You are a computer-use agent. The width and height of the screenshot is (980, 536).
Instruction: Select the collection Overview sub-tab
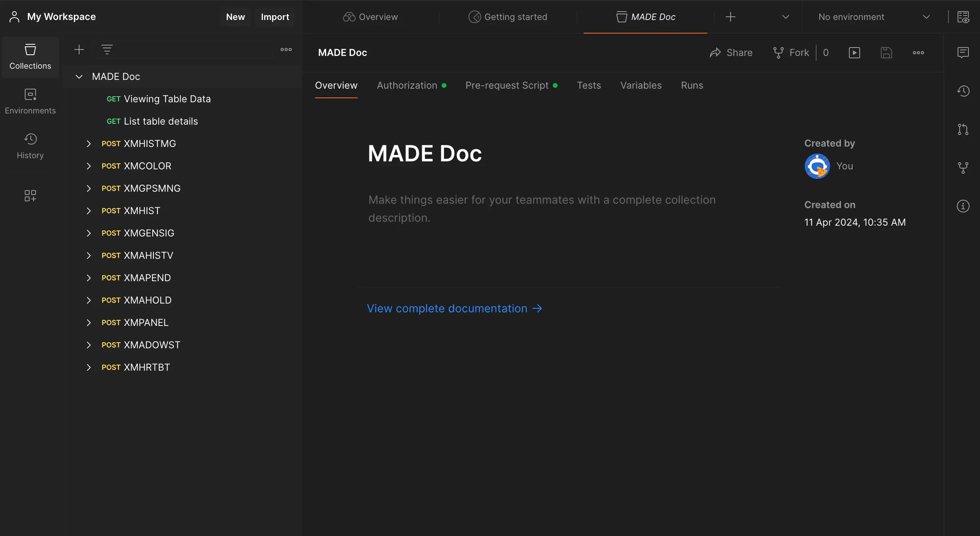[336, 85]
